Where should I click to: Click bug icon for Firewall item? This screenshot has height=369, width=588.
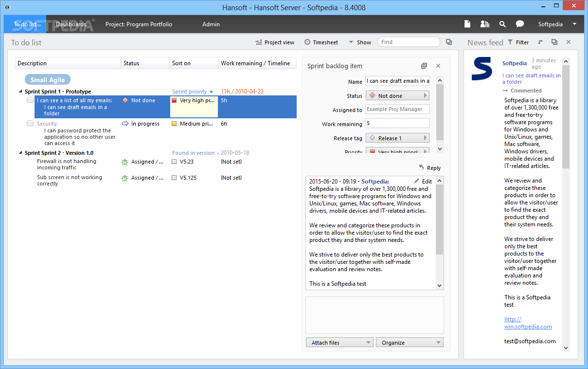point(125,162)
